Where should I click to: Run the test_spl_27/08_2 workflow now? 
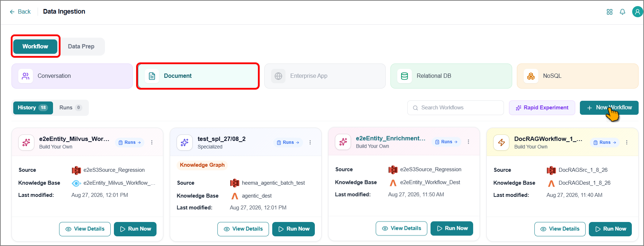tap(294, 229)
